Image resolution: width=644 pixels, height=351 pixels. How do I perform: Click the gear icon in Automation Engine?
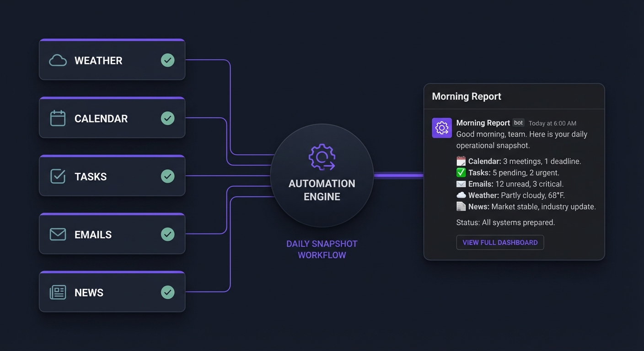pos(322,157)
